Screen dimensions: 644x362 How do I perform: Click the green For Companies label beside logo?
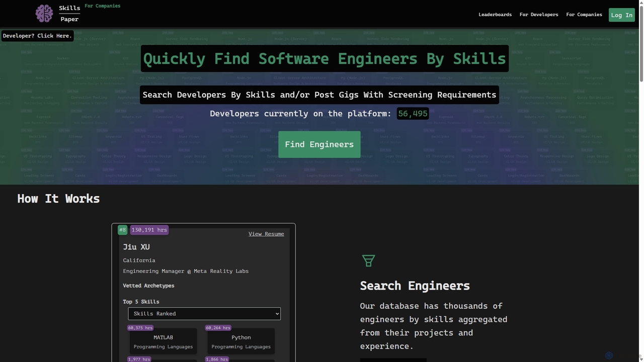[x=103, y=6]
